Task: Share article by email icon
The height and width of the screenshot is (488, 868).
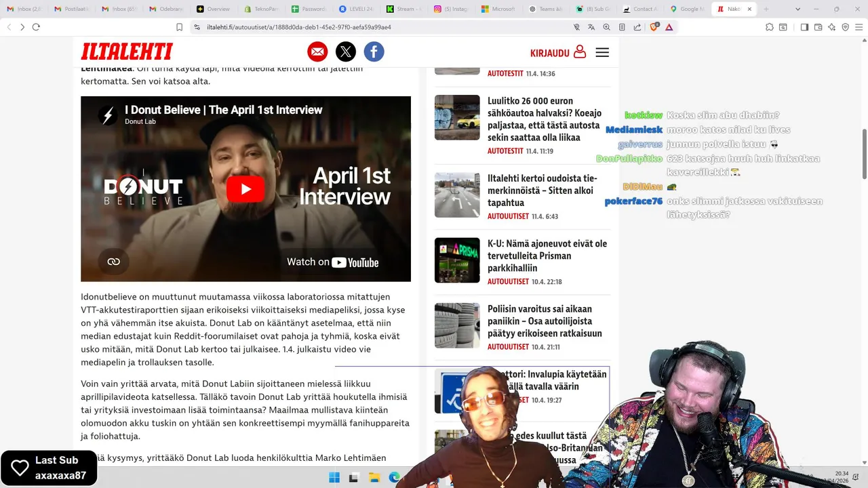Action: [317, 52]
